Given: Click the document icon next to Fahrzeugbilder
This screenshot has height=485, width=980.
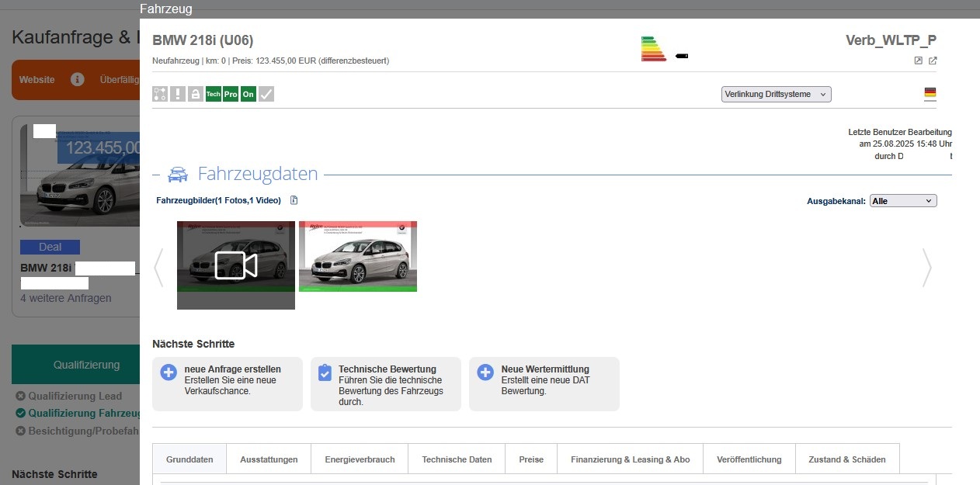Looking at the screenshot, I should tap(294, 200).
